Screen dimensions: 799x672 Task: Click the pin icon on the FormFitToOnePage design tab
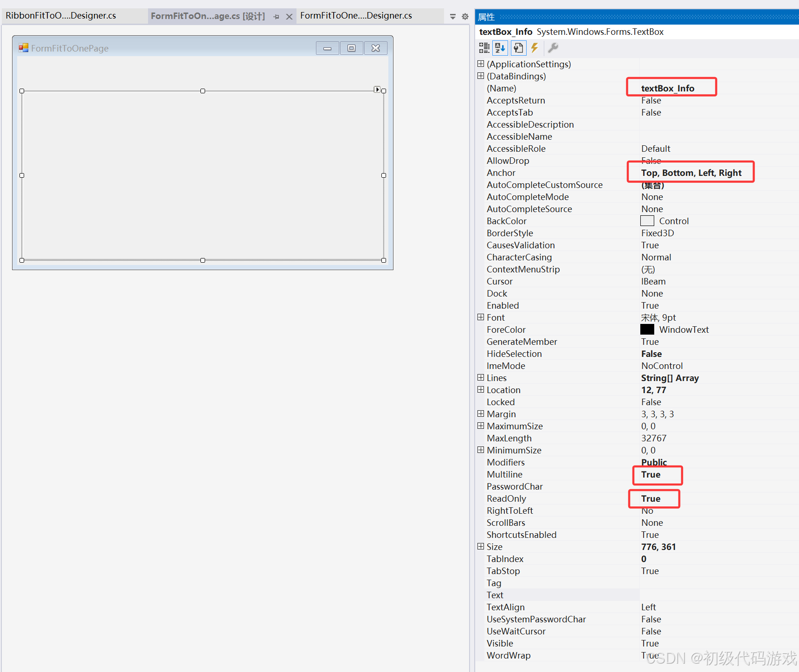[x=277, y=17]
